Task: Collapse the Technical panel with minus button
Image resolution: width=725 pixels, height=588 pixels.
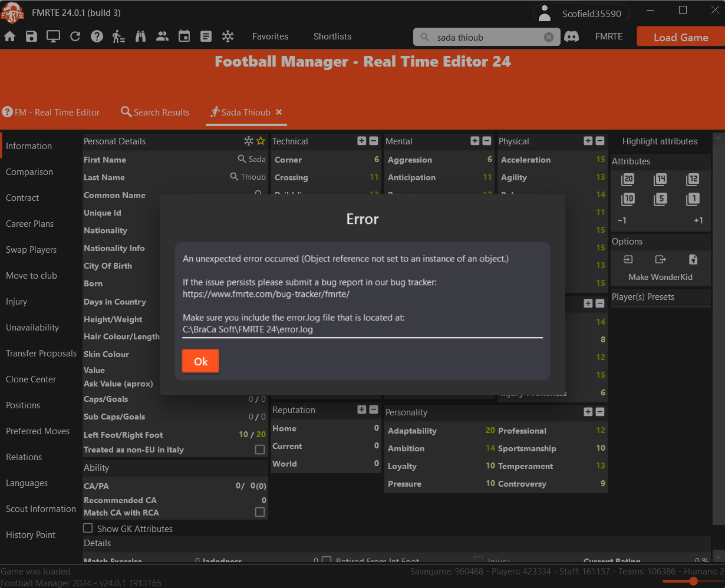Action: [373, 141]
